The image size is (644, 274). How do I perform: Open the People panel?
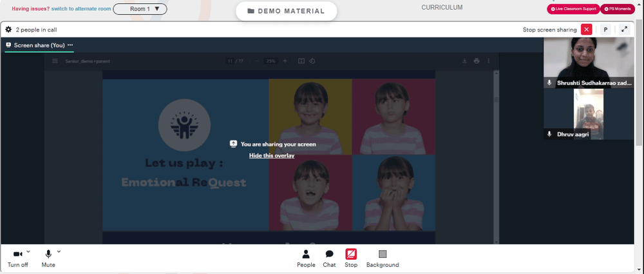click(306, 259)
